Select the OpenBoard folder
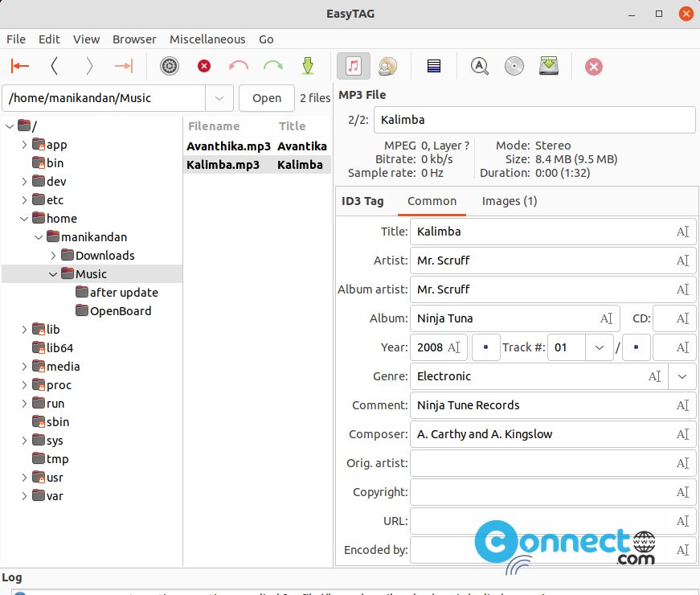 [x=121, y=311]
